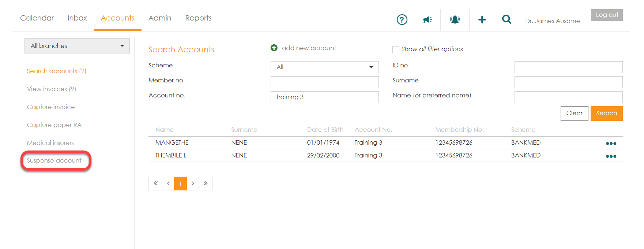Open the magnifying glass search icon
Screen dimensions: 644x249
pyautogui.click(x=506, y=19)
